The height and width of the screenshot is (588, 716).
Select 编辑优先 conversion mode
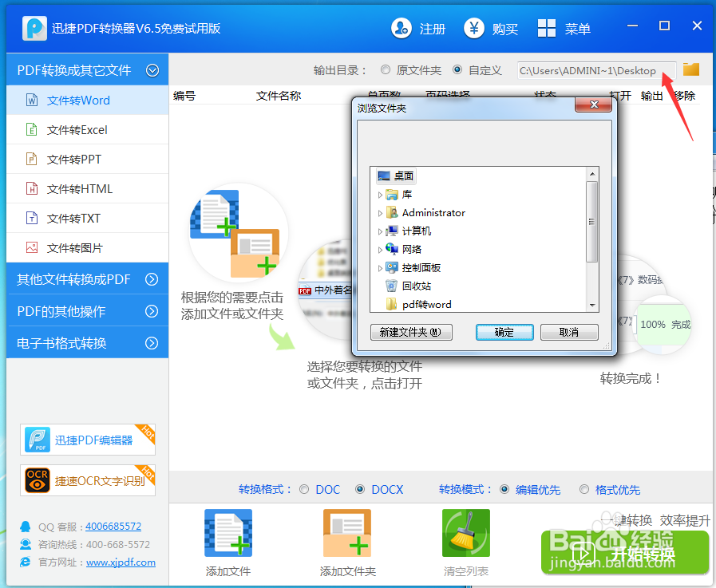[504, 489]
